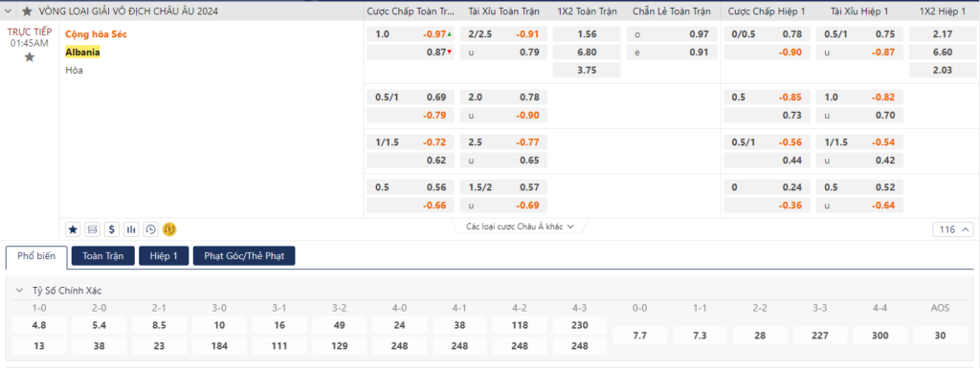Select the Phổ biến tab

(36, 256)
